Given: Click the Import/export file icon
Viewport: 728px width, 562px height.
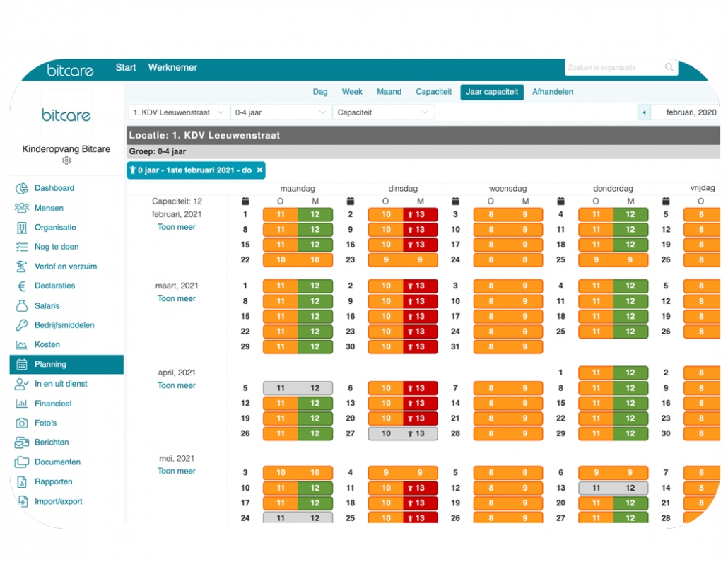Looking at the screenshot, I should 23,501.
